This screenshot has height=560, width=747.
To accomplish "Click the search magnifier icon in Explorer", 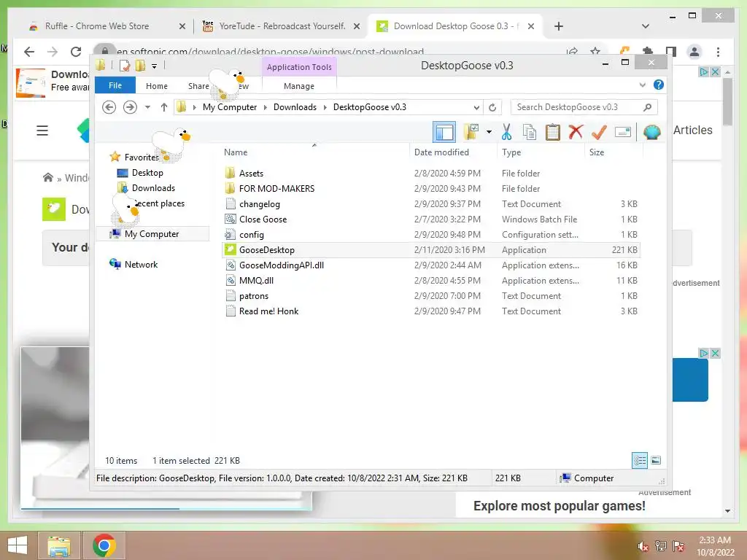I will pos(647,107).
